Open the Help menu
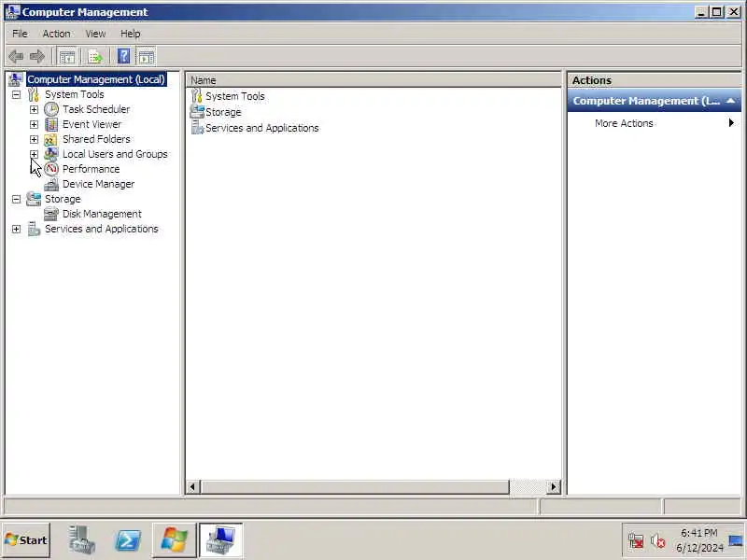Image resolution: width=747 pixels, height=560 pixels. tap(130, 34)
